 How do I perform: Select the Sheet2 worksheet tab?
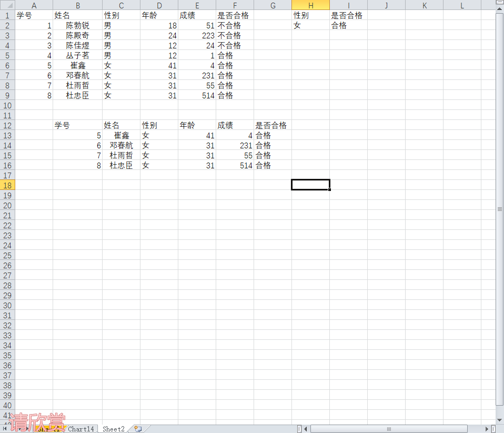[114, 429]
